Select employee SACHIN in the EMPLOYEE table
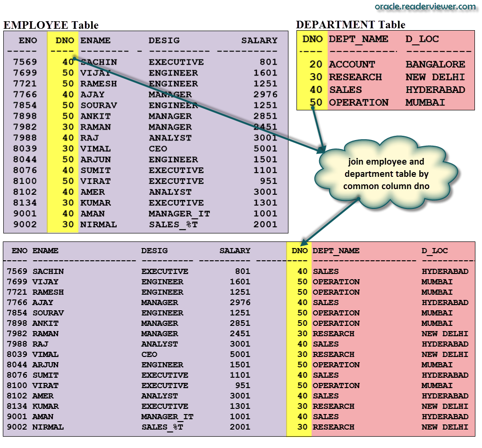Image resolution: width=482 pixels, height=448 pixels. click(97, 62)
